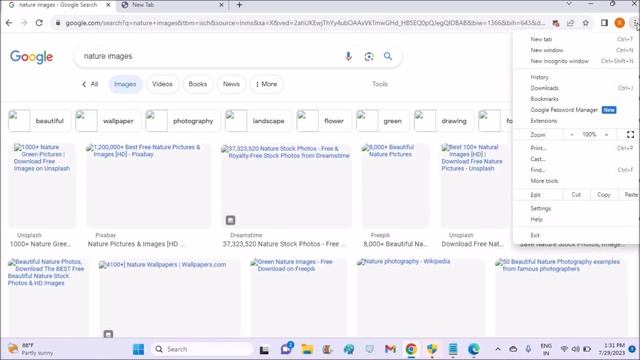Open the orange profile avatar
This screenshot has width=640, height=360.
(620, 23)
